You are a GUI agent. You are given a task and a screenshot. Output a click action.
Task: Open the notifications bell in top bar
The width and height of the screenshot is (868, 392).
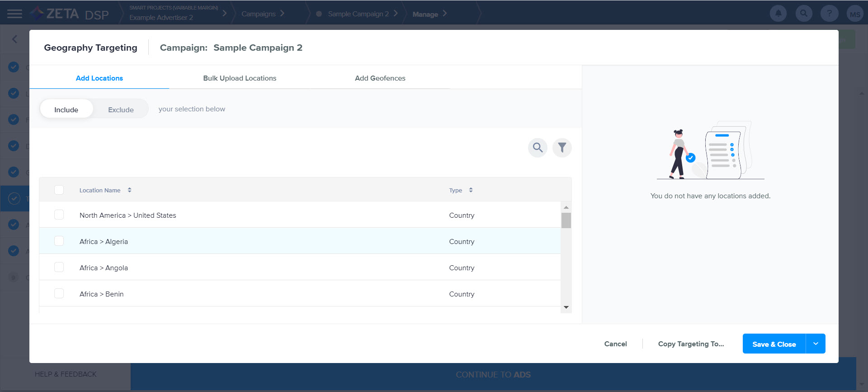pos(778,14)
